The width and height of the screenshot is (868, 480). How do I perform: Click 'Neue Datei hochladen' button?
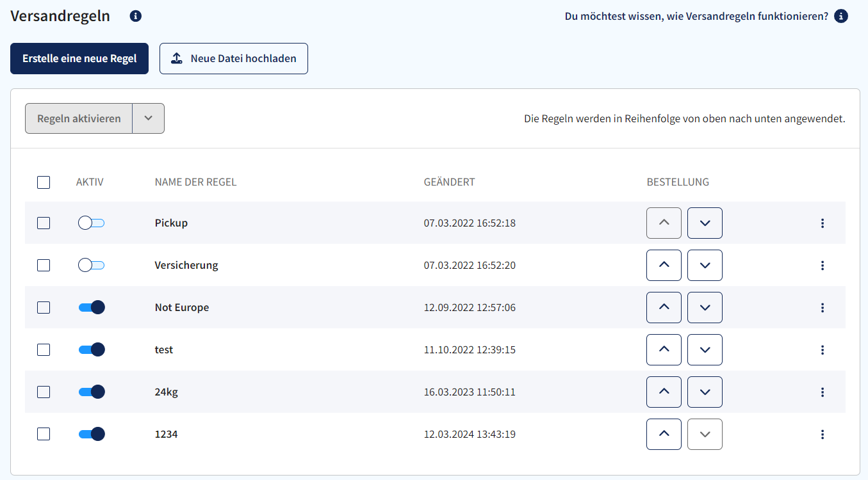point(234,58)
